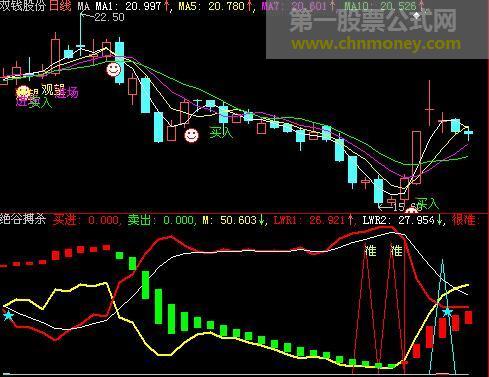This screenshot has width=489, height=377.
Task: Click the cyan star at indicator's left edge
Action: click(x=8, y=315)
